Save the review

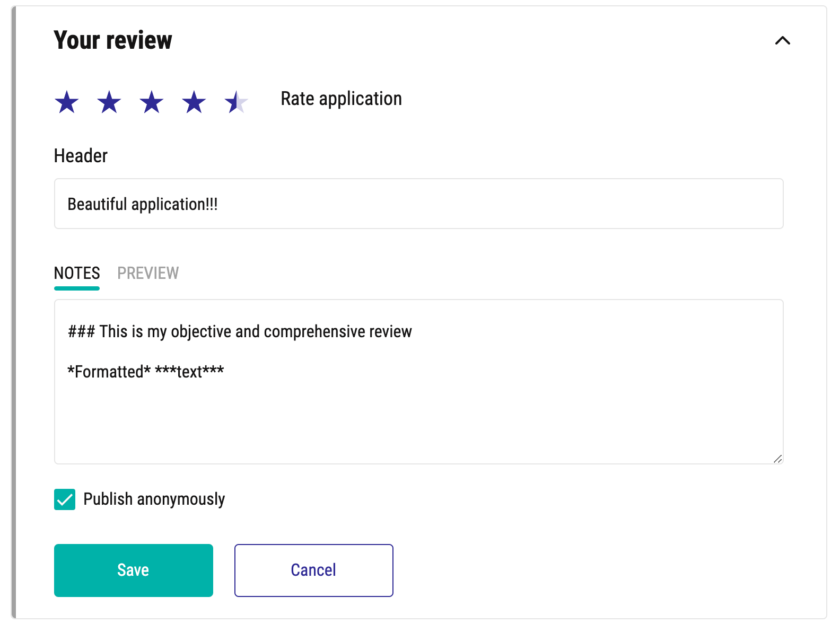[x=134, y=570]
